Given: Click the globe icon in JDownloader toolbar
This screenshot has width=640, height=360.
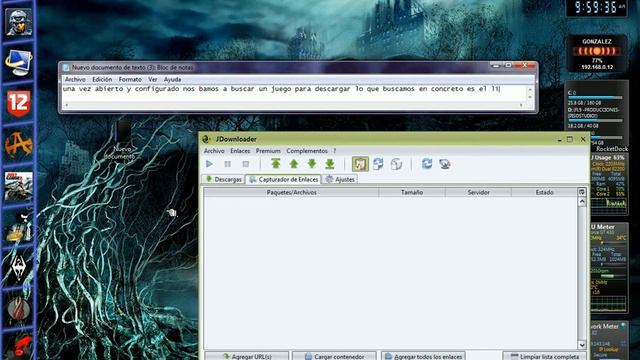Looking at the screenshot, I should point(396,164).
